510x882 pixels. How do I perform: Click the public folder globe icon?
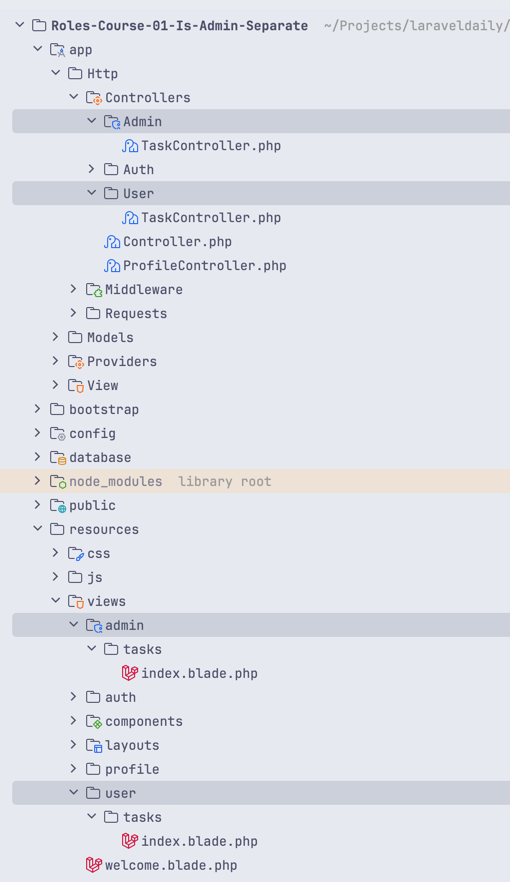[x=58, y=506]
